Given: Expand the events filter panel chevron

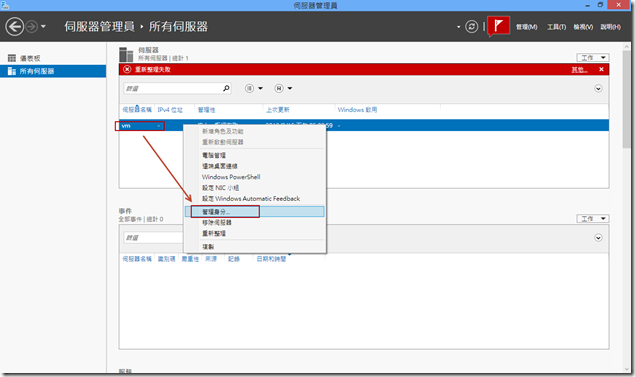Looking at the screenshot, I should (598, 238).
